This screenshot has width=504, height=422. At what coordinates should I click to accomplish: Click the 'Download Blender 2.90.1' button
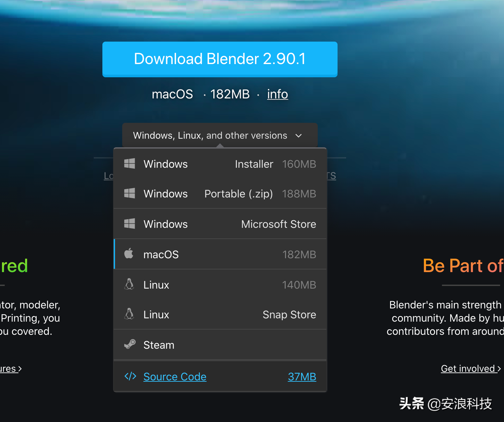click(x=220, y=59)
